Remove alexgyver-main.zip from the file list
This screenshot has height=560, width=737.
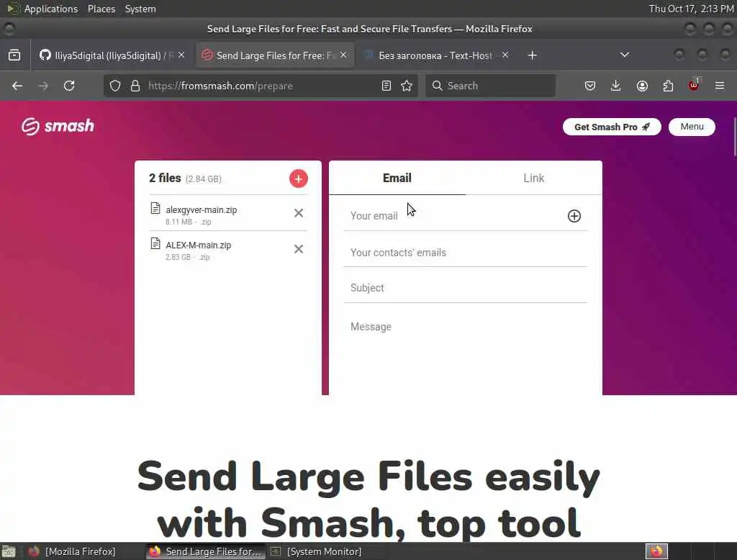click(x=298, y=213)
